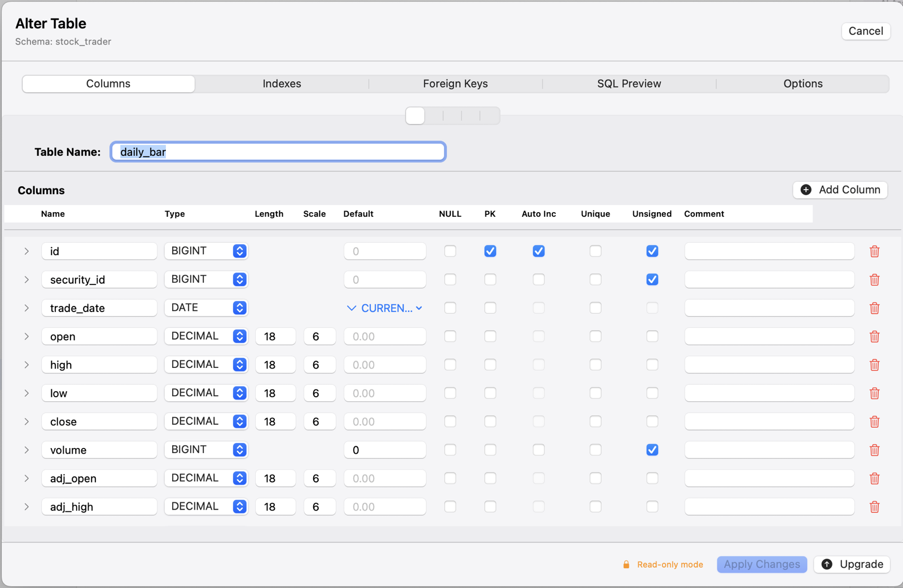Click Comment field for id column

[x=769, y=251]
